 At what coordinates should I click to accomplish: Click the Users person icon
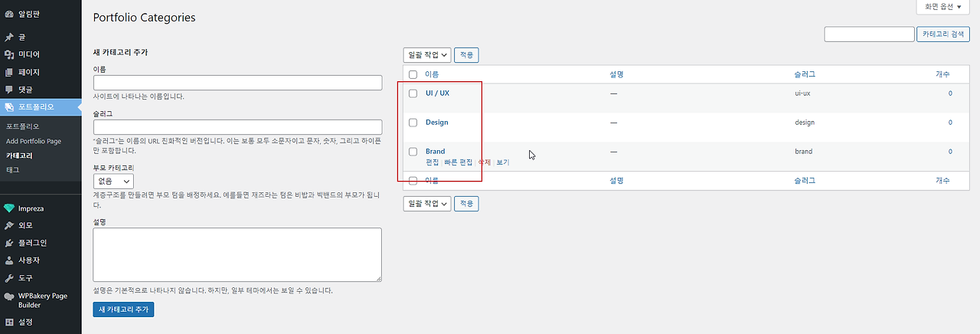(x=9, y=260)
